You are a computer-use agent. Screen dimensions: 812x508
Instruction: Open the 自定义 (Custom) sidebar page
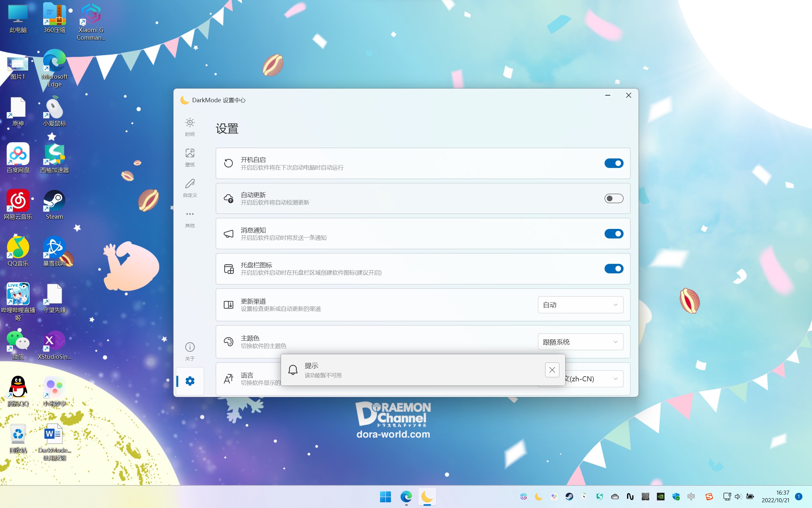click(x=190, y=188)
